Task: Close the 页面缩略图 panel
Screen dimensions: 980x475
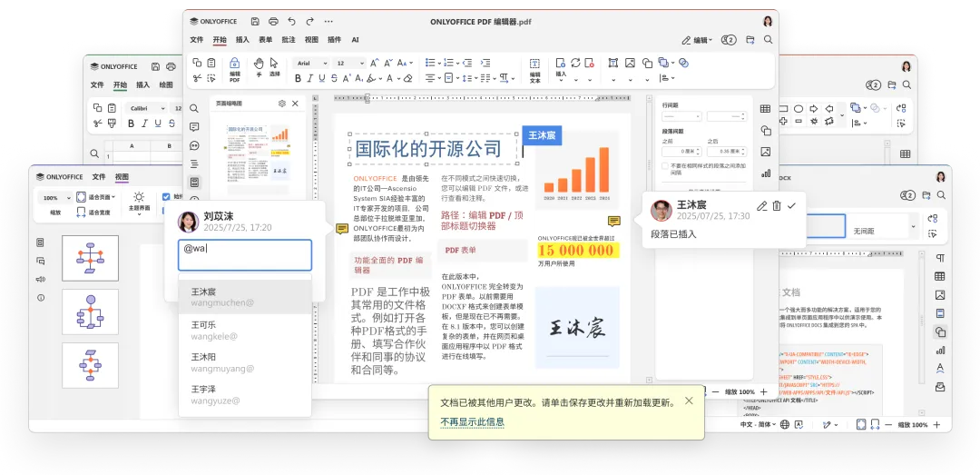Action: (x=295, y=104)
